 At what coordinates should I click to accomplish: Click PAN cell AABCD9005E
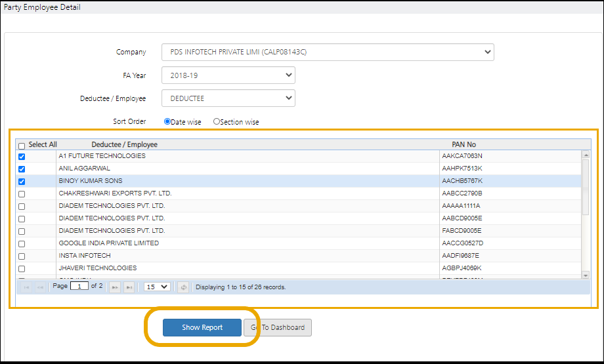pyautogui.click(x=510, y=218)
